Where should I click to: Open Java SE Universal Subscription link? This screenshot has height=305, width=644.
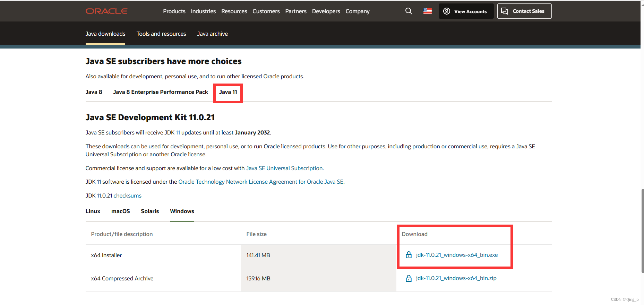(284, 168)
